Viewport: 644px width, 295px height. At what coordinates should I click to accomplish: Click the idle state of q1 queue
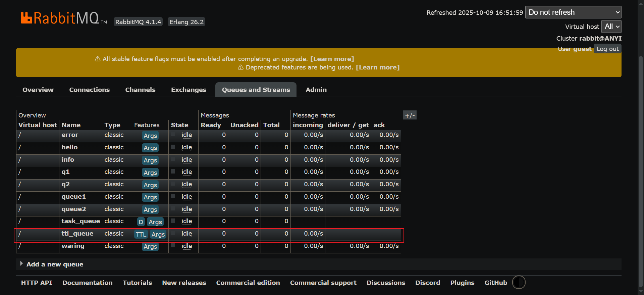pos(186,172)
